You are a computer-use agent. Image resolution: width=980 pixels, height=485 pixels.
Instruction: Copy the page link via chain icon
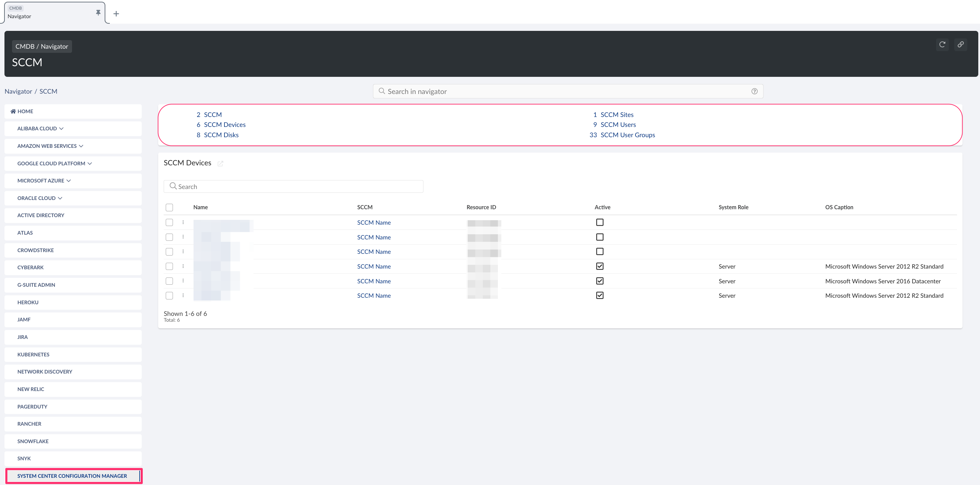961,45
